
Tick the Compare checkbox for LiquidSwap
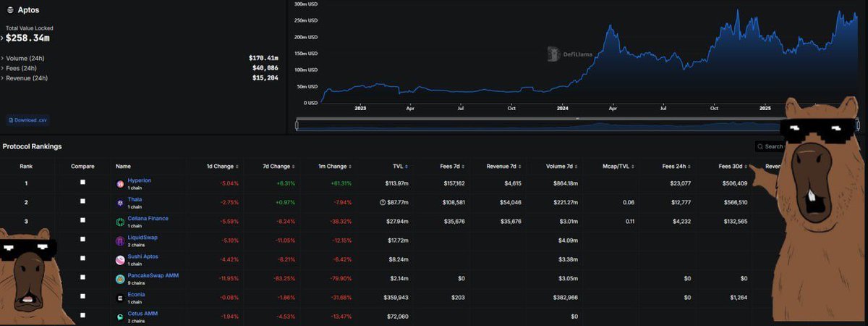pos(82,239)
